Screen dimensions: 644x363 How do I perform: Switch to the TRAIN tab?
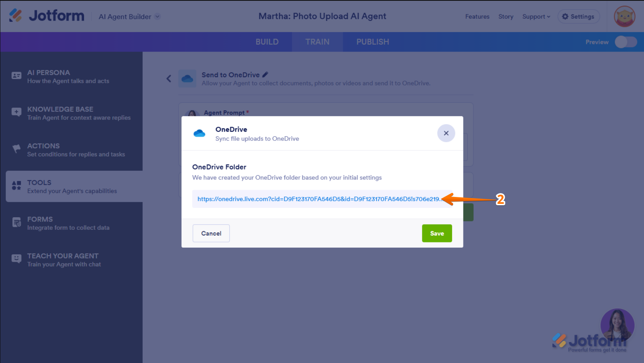pyautogui.click(x=317, y=42)
